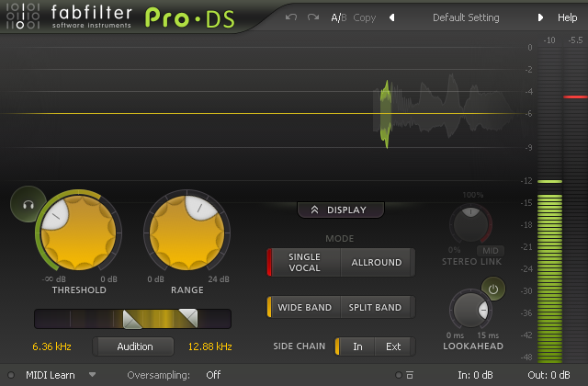The width and height of the screenshot is (588, 386).
Task: Select Allround mode
Action: (x=377, y=262)
